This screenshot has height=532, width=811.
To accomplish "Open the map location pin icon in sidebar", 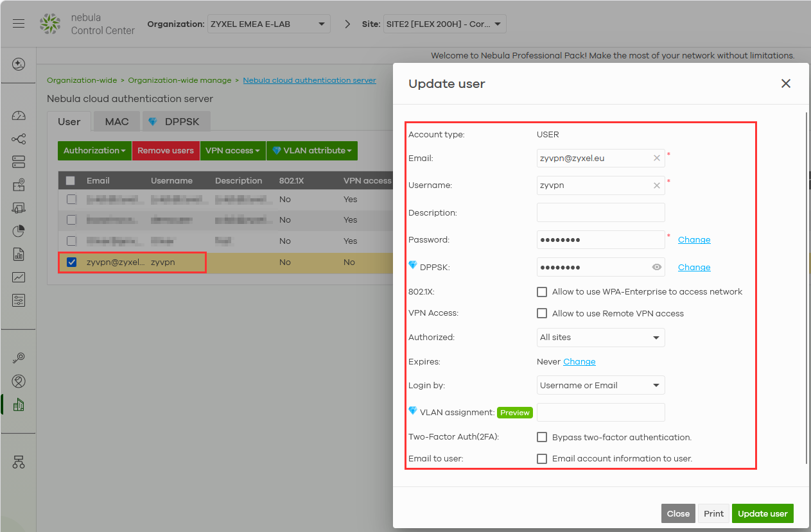I will tap(19, 185).
